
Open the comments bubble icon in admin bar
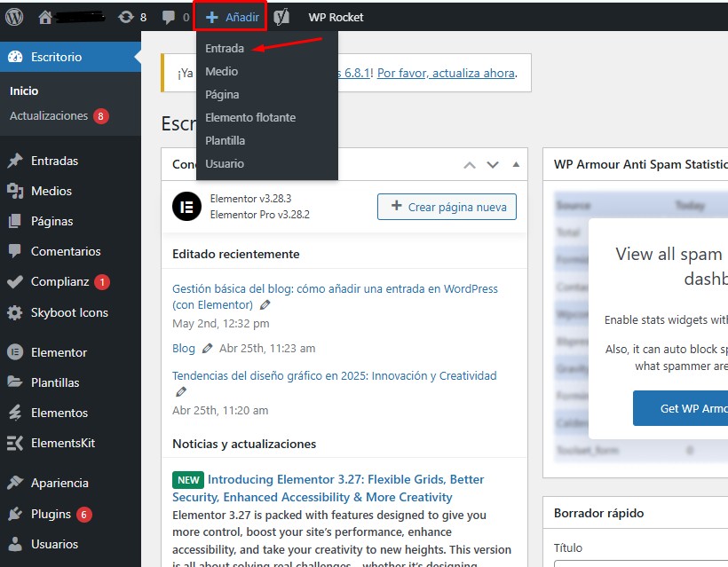[168, 18]
